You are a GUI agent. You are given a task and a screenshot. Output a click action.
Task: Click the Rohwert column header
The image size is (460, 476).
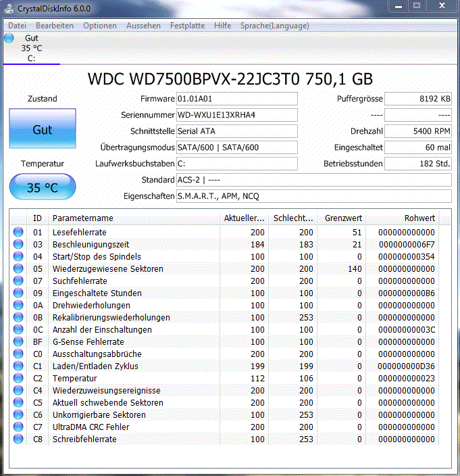coord(403,218)
